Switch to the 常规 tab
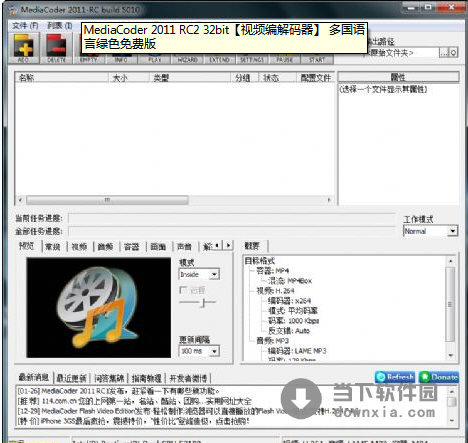 (53, 247)
